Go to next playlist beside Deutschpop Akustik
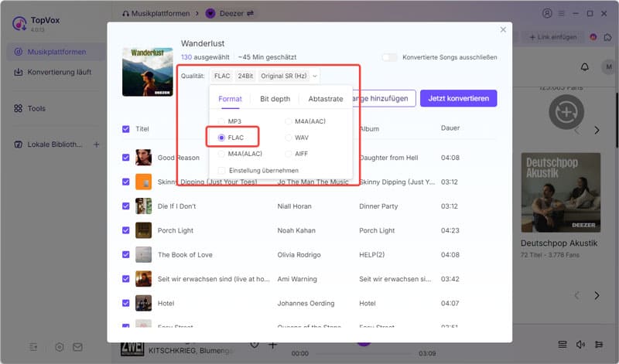 point(597,130)
